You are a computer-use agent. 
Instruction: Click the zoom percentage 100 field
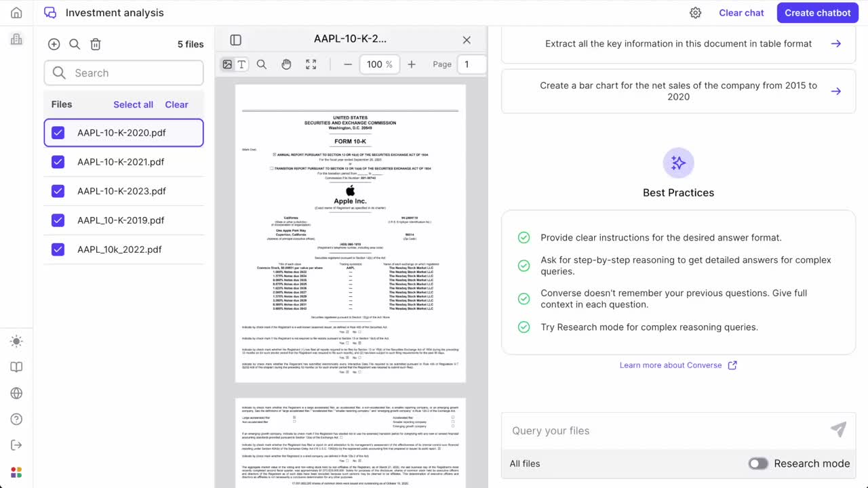click(x=379, y=64)
